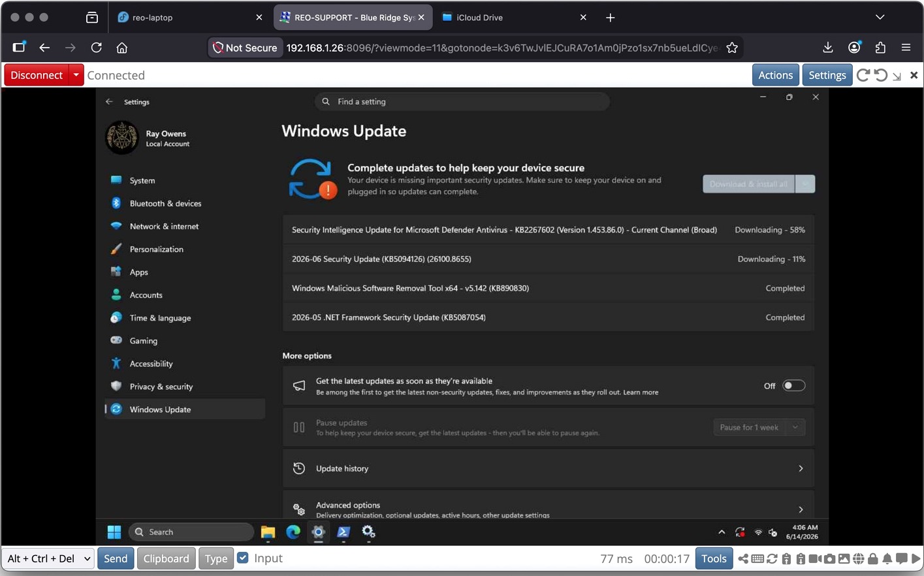The height and width of the screenshot is (576, 924).
Task: Open the browser hamburger menu
Action: tap(906, 48)
